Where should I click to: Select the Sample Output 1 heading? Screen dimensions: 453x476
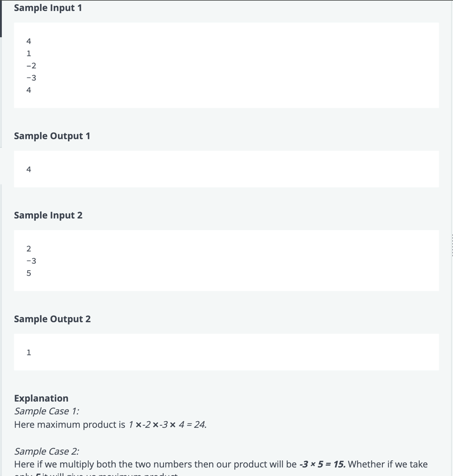tap(52, 136)
